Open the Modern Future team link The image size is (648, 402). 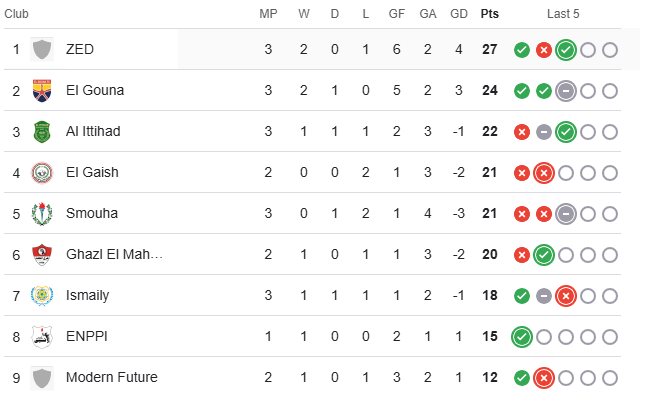(x=112, y=377)
